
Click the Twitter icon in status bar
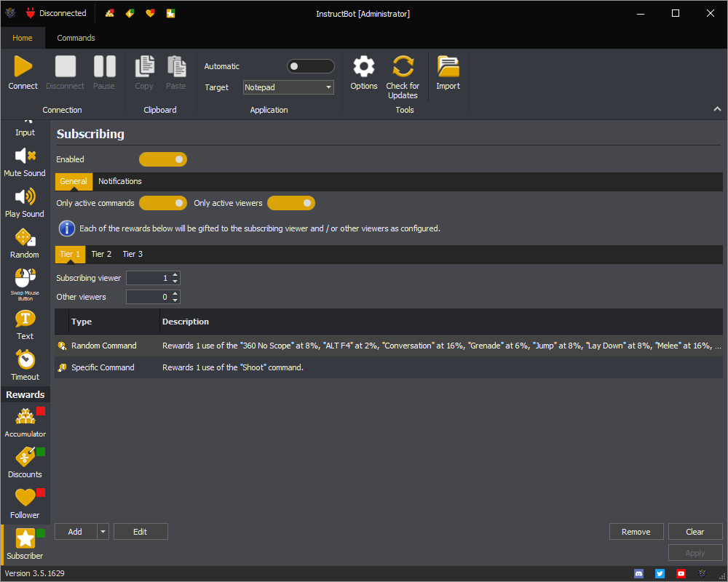660,574
